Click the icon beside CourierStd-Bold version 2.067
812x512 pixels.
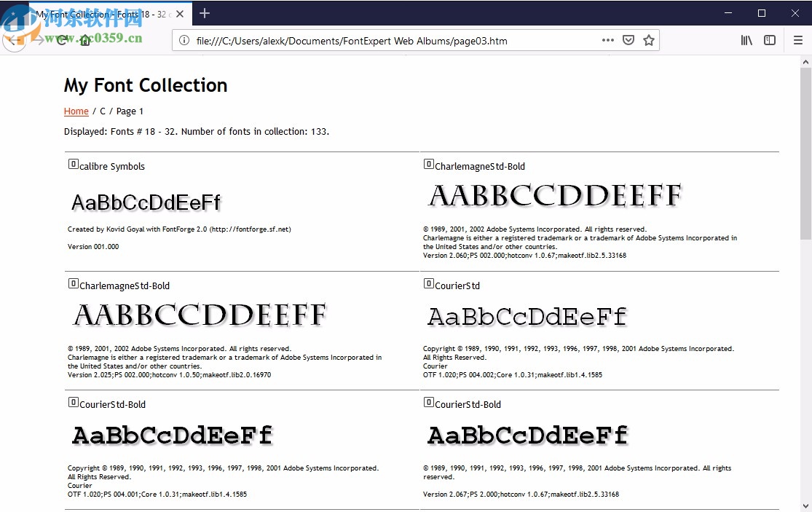click(x=428, y=402)
